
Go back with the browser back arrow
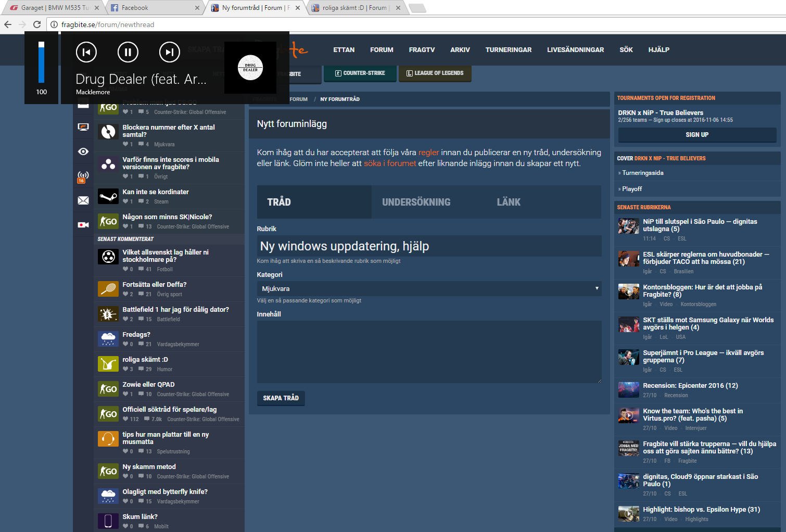(8, 24)
